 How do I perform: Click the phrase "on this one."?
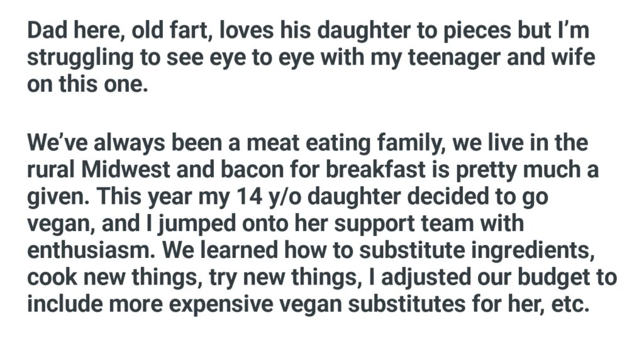87,84
